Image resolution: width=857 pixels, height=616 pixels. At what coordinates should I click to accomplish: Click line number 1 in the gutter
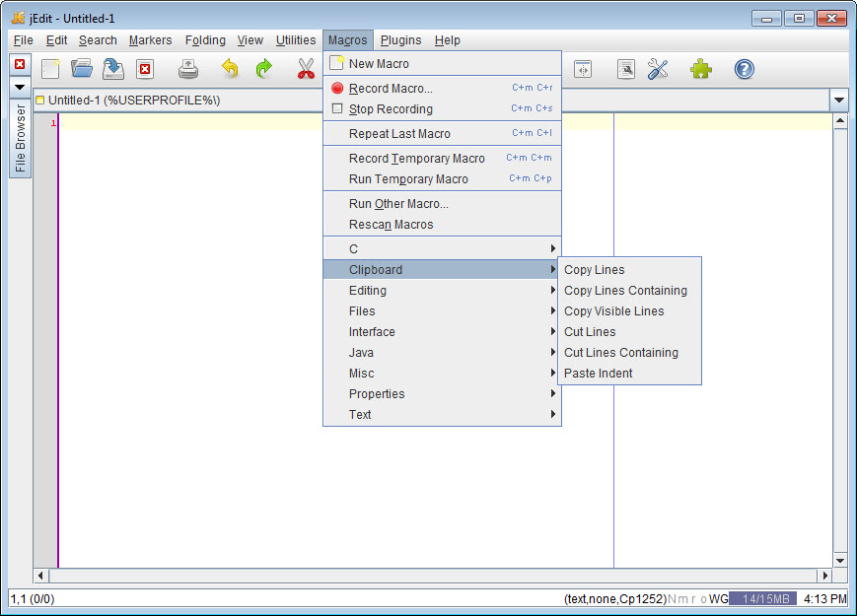53,123
